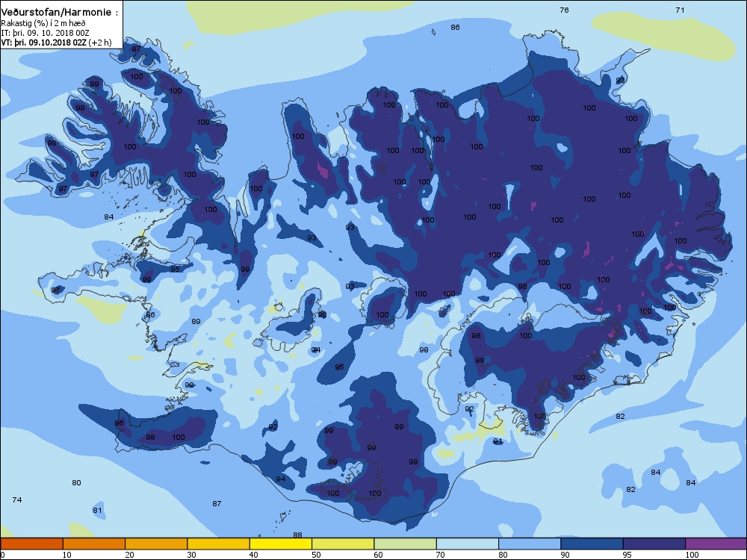Viewport: 747px width, 560px height.
Task: Click the legend scale label 70
Action: pos(441,554)
